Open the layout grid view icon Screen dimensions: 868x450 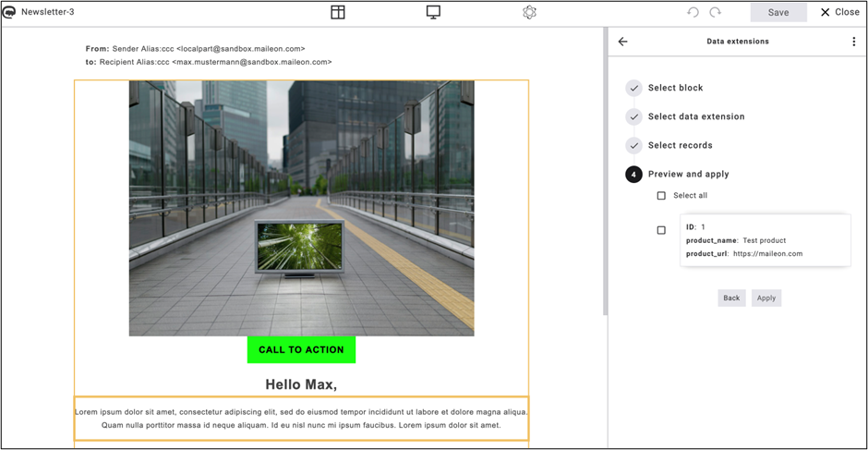click(x=338, y=12)
